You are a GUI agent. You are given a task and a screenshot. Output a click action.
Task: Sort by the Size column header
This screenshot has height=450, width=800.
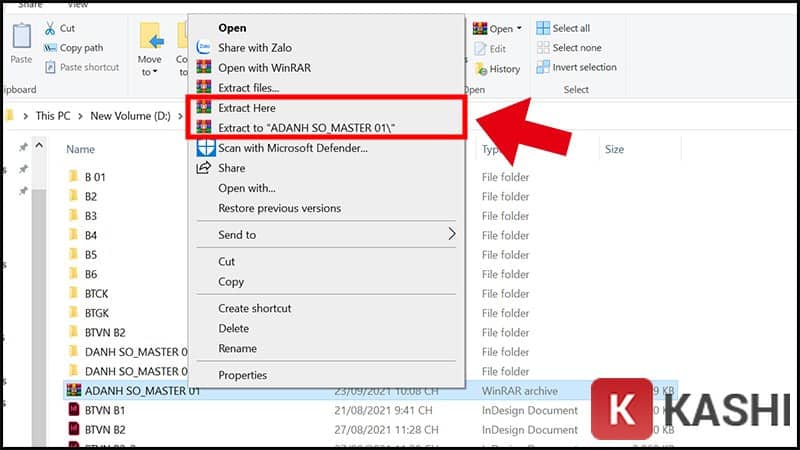pos(614,149)
